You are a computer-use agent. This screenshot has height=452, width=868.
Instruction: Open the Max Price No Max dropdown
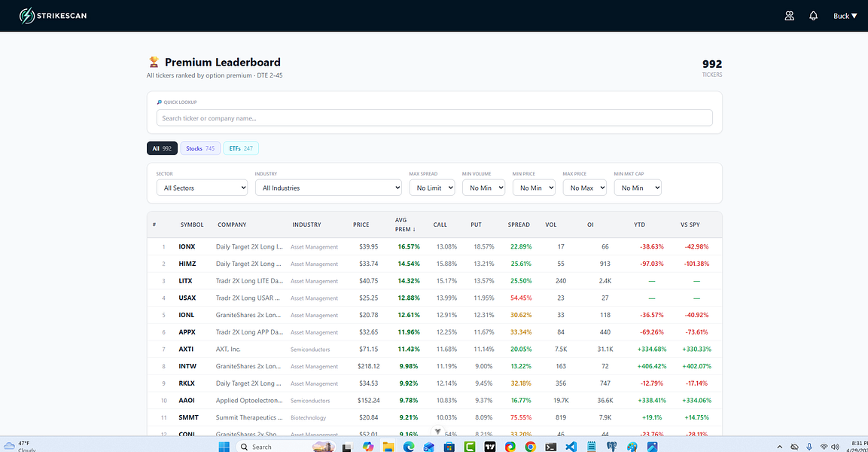(585, 188)
